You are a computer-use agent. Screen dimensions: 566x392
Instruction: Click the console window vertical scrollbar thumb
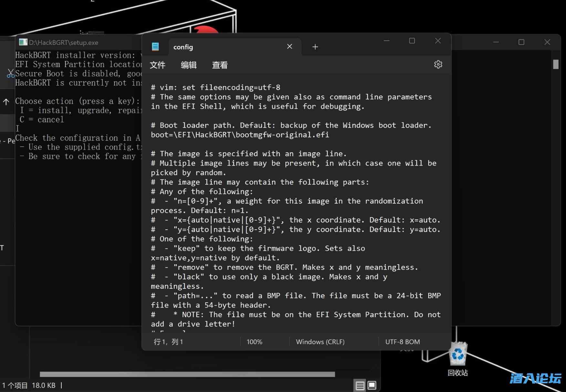tap(555, 64)
